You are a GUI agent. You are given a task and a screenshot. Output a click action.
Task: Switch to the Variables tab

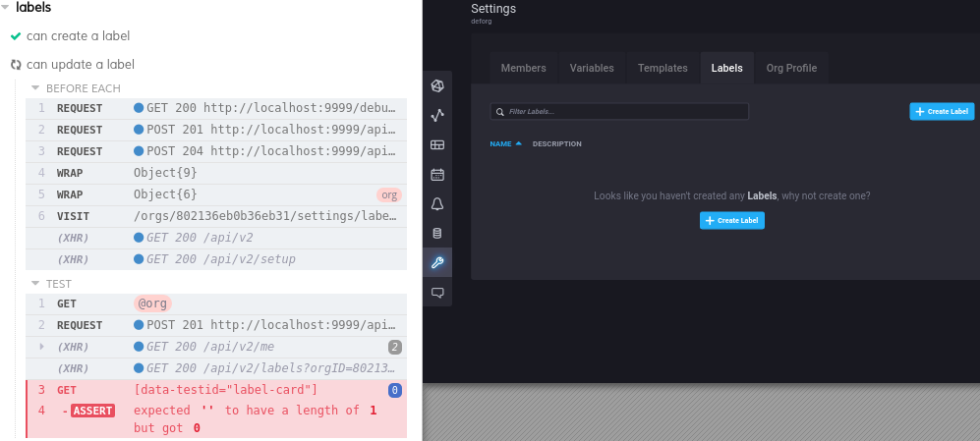click(x=592, y=68)
